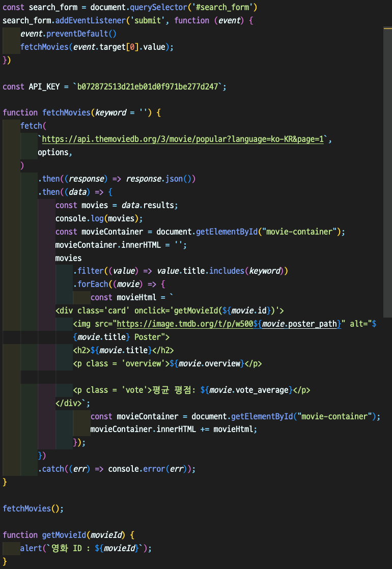392x569 pixels.
Task: Select the API_KEY constant name
Action: (x=44, y=87)
